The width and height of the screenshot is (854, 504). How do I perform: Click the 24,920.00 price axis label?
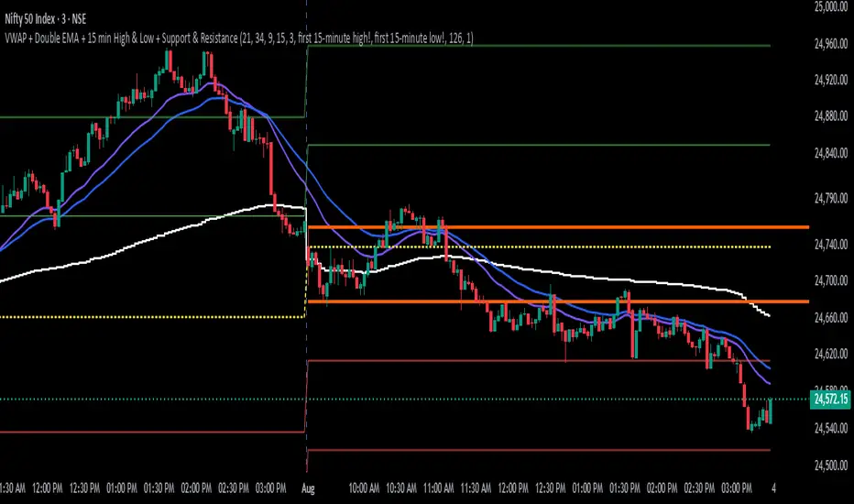pyautogui.click(x=830, y=80)
